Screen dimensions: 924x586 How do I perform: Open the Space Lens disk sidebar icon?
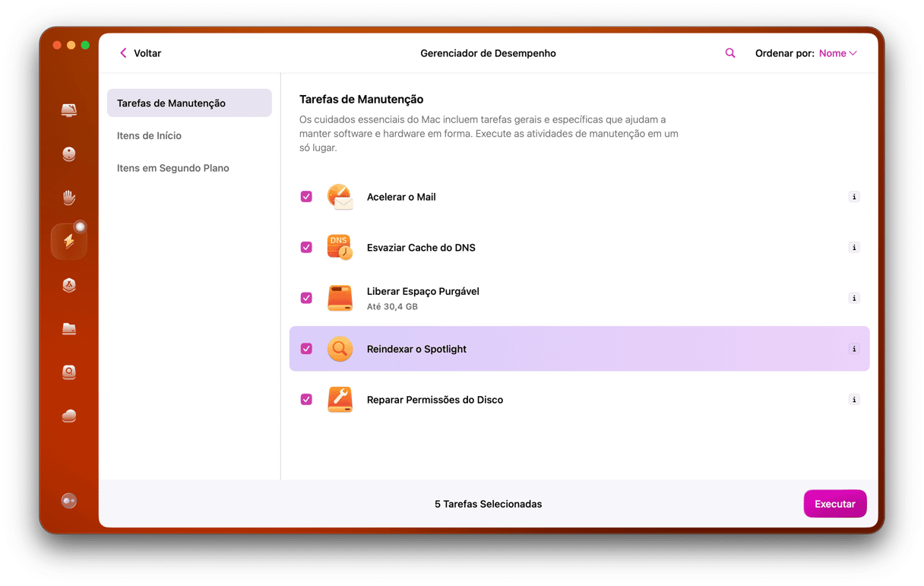point(69,372)
